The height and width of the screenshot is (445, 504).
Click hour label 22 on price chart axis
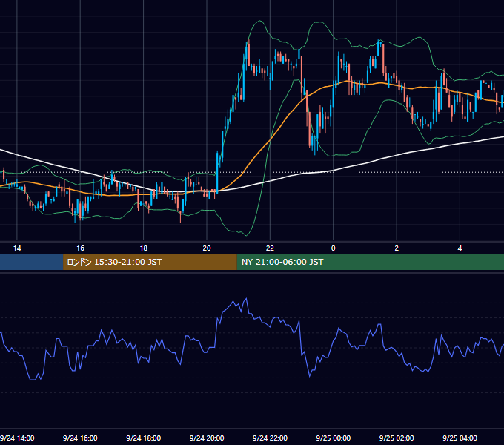click(270, 248)
